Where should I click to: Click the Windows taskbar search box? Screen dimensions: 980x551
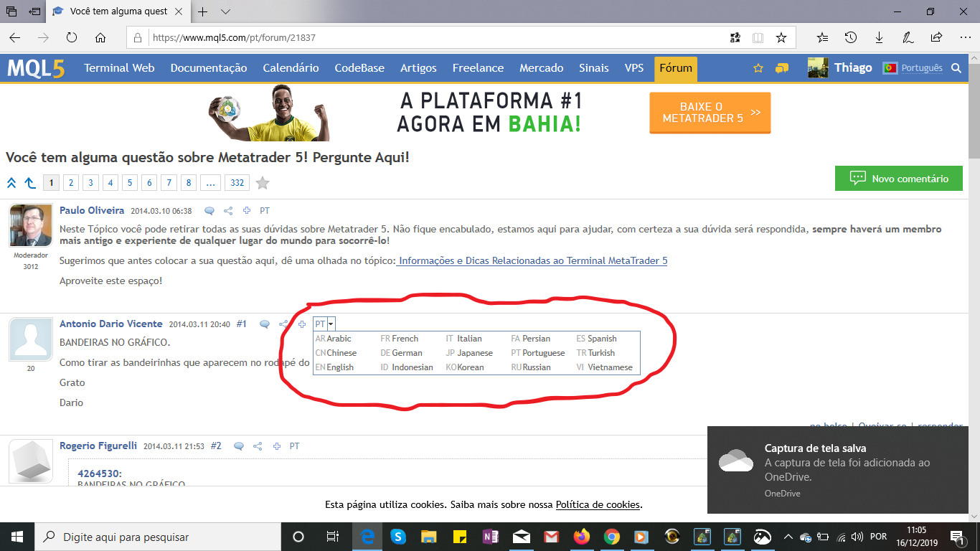158,537
